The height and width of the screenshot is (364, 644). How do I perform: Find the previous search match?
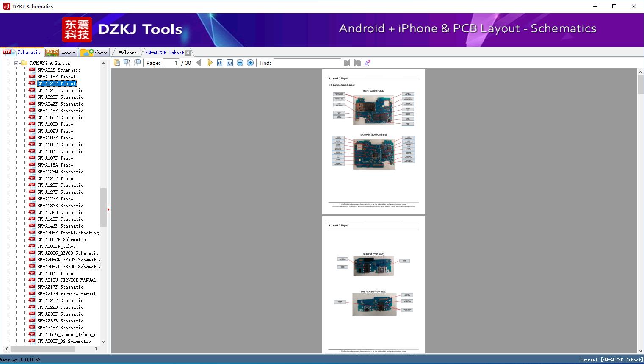point(347,63)
